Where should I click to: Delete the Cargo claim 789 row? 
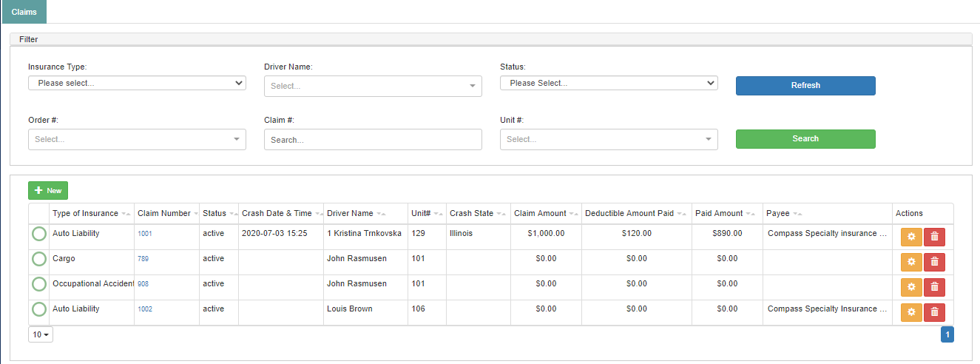pos(934,262)
